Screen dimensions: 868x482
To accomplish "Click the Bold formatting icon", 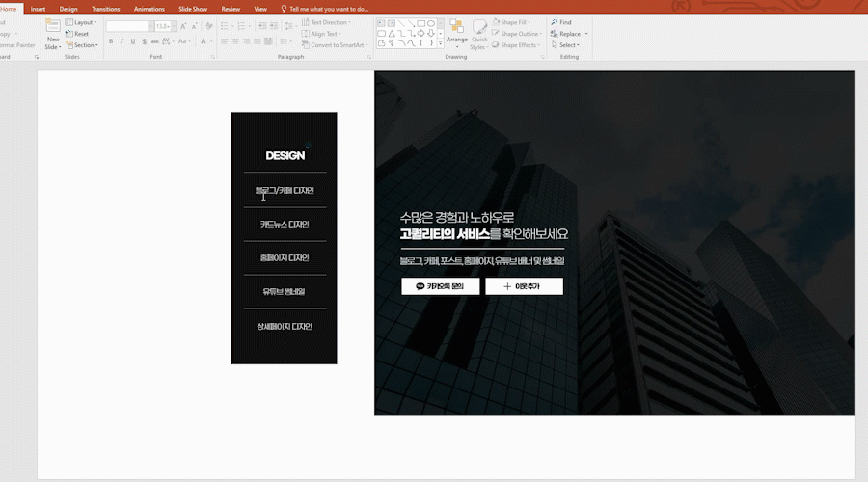I will [111, 41].
